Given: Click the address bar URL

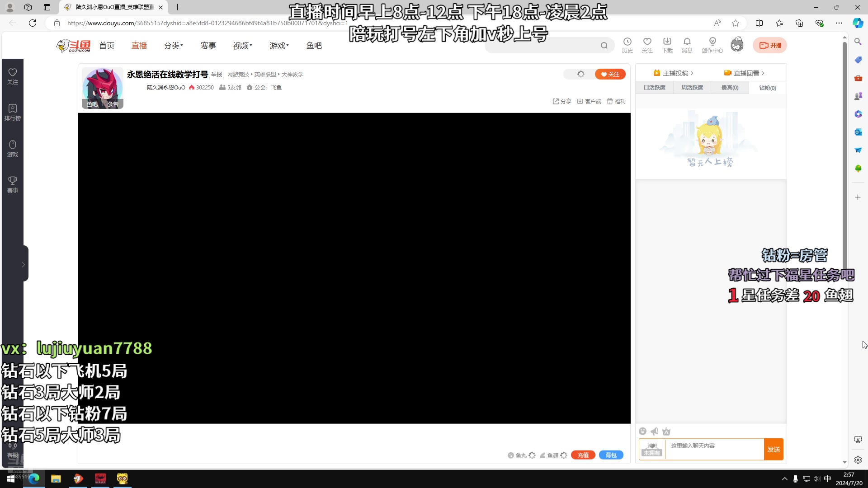Looking at the screenshot, I should click(x=208, y=23).
